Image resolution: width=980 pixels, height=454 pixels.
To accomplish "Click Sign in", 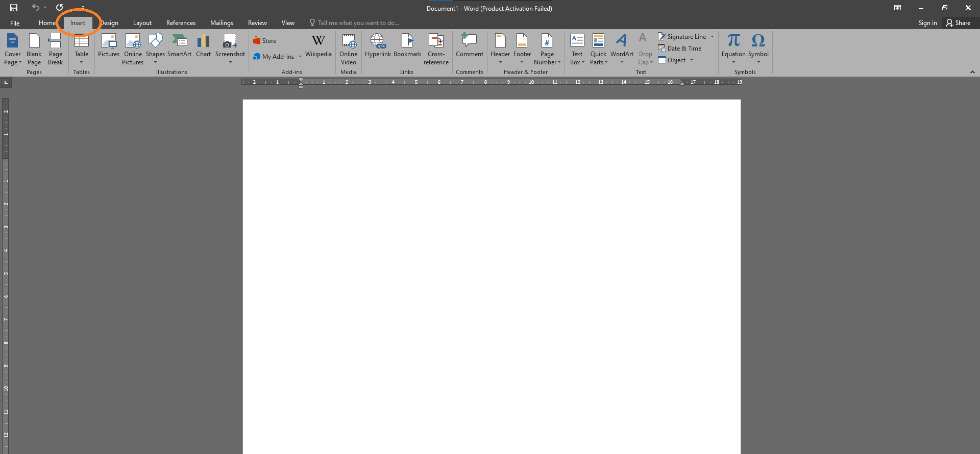I will (x=927, y=23).
